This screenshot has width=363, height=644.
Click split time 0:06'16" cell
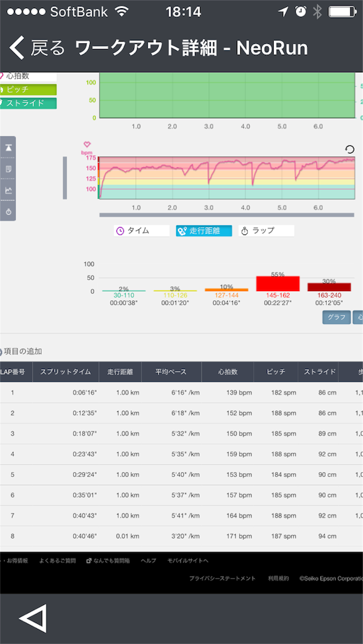[85, 392]
